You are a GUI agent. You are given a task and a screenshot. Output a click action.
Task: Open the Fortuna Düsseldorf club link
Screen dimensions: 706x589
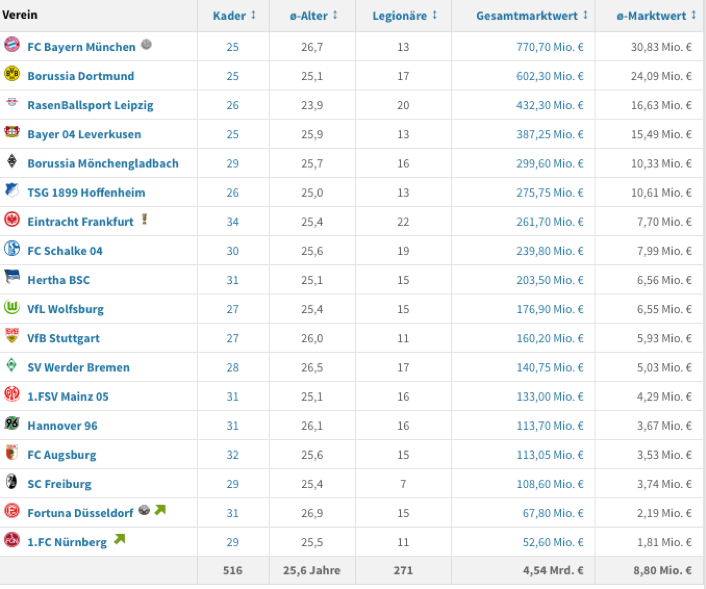pyautogui.click(x=80, y=513)
